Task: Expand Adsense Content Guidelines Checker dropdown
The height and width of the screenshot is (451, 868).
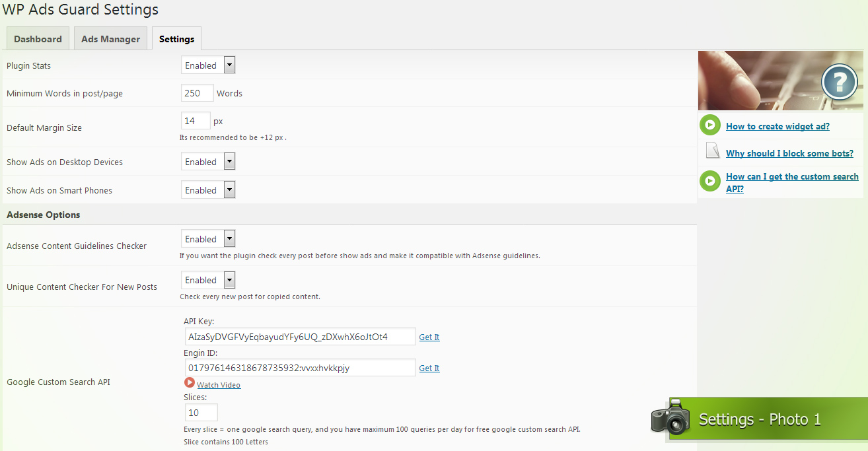Action: 208,239
